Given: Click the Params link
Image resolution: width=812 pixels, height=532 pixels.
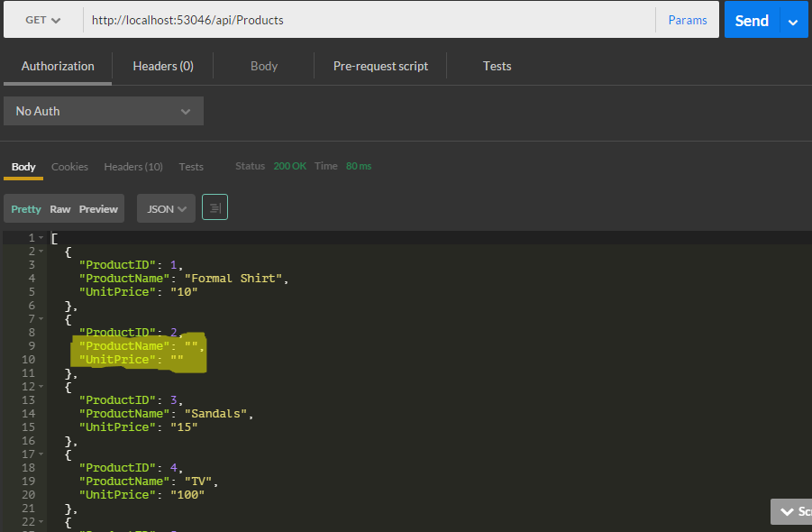Looking at the screenshot, I should pos(687,19).
